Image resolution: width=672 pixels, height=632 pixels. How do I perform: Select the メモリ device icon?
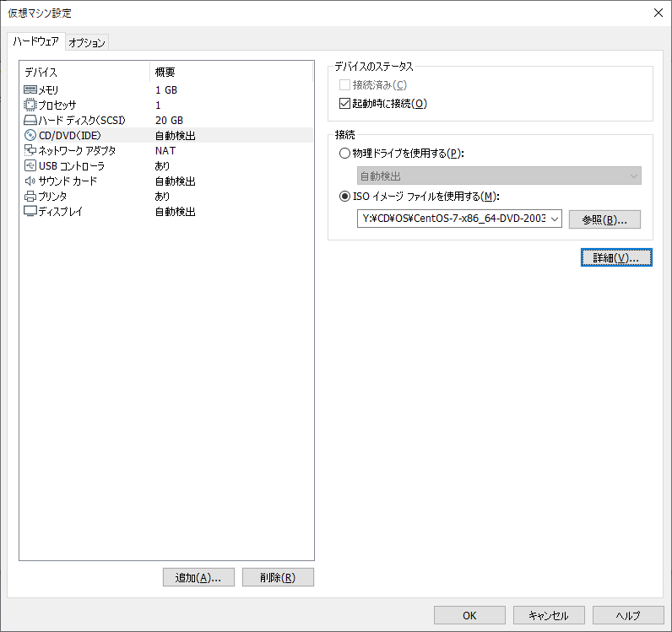tap(30, 89)
